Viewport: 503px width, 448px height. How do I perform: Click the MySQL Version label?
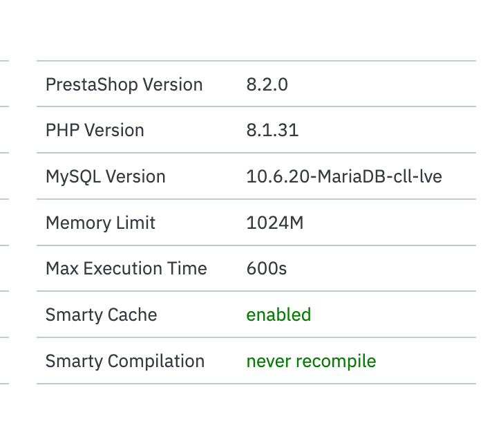tap(105, 176)
